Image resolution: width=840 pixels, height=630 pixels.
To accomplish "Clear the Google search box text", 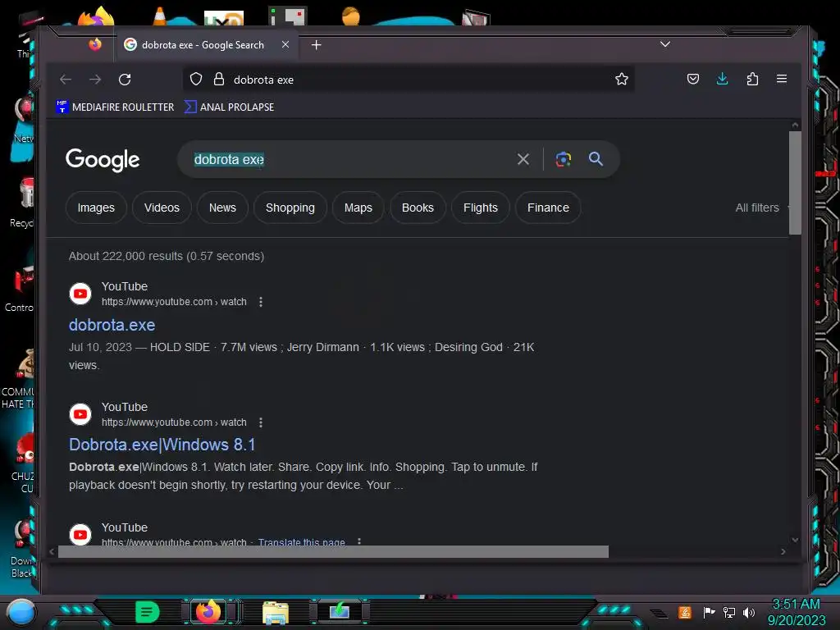I will tap(523, 159).
